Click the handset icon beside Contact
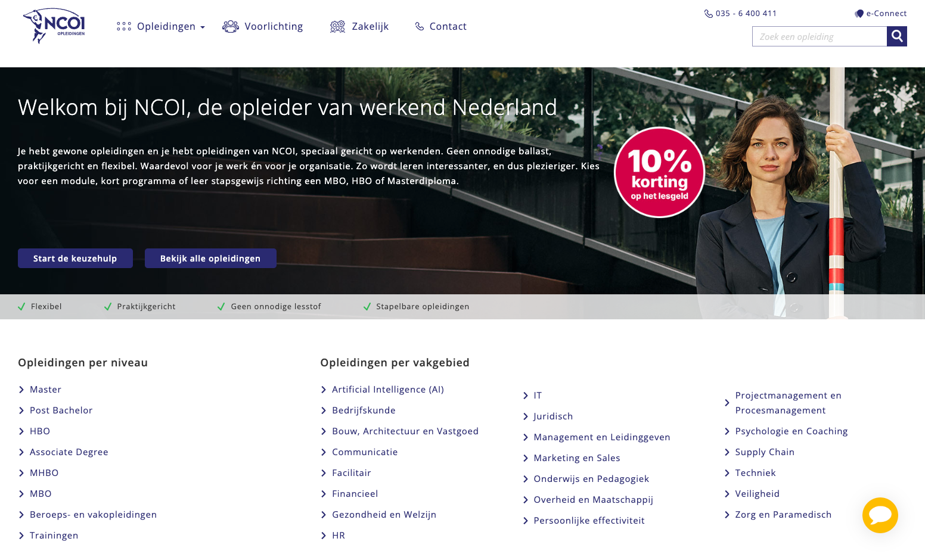Image resolution: width=925 pixels, height=560 pixels. pos(420,26)
